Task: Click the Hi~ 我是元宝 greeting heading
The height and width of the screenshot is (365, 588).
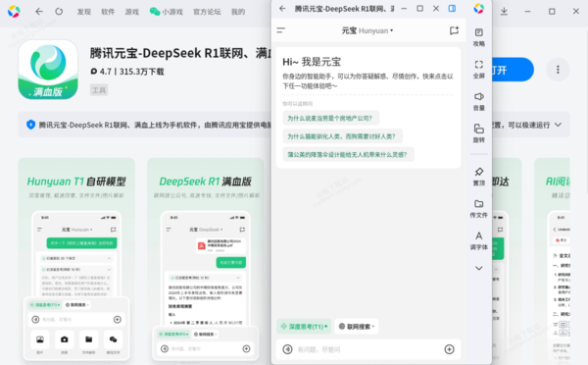Action: (312, 62)
